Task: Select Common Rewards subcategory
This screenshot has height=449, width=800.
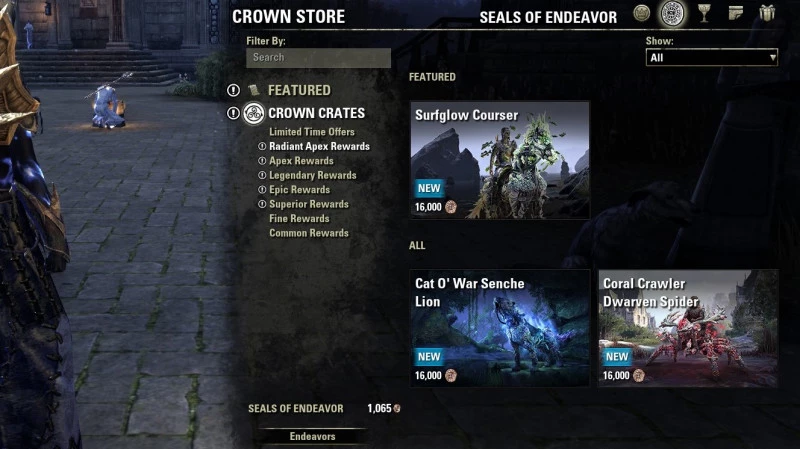Action: click(309, 233)
